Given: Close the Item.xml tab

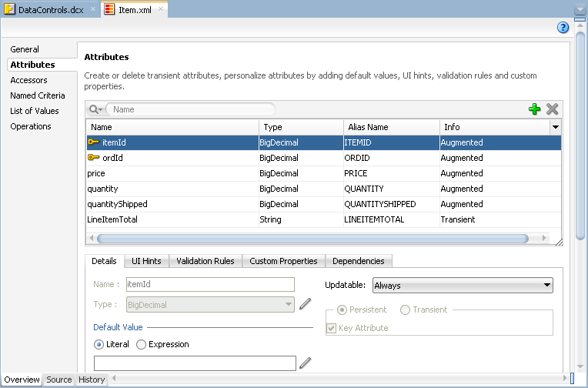Looking at the screenshot, I should (x=161, y=9).
